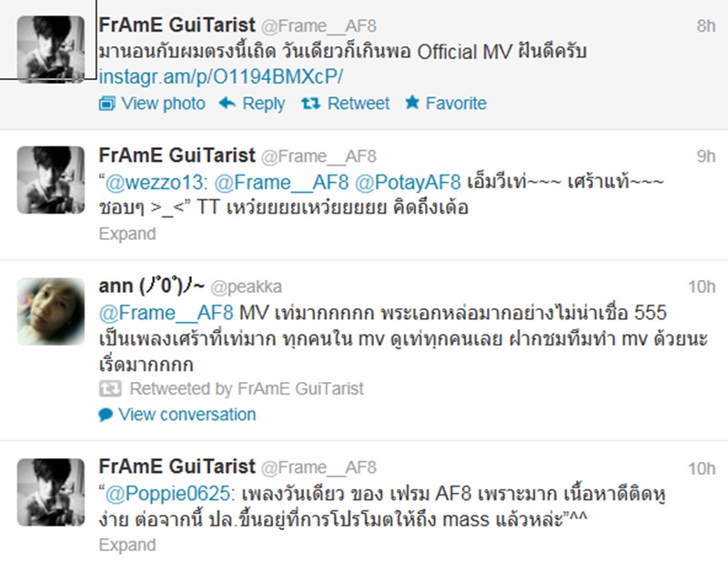The width and height of the screenshot is (728, 562).
Task: Click FrAmE GuiTarist avatar in top tweet
Action: [x=51, y=49]
